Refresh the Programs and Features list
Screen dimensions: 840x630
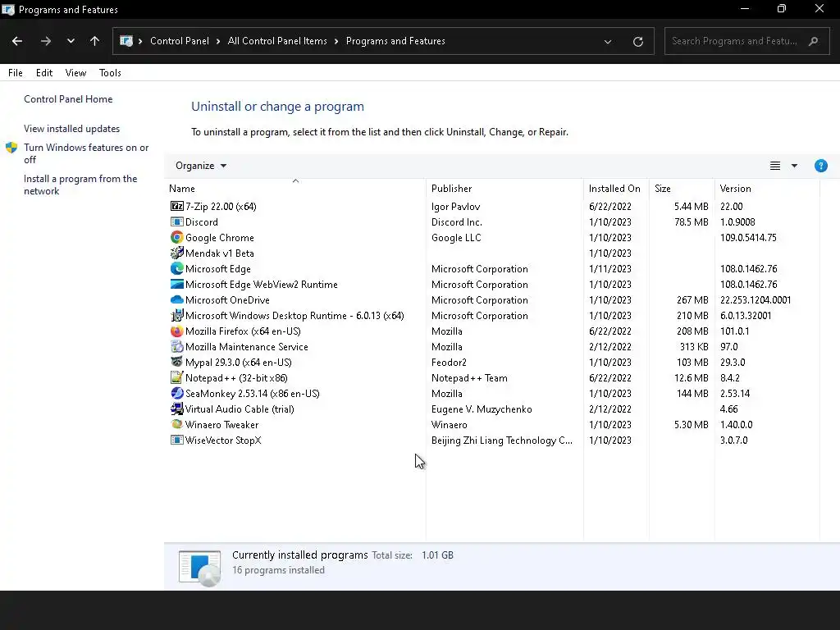tap(638, 41)
